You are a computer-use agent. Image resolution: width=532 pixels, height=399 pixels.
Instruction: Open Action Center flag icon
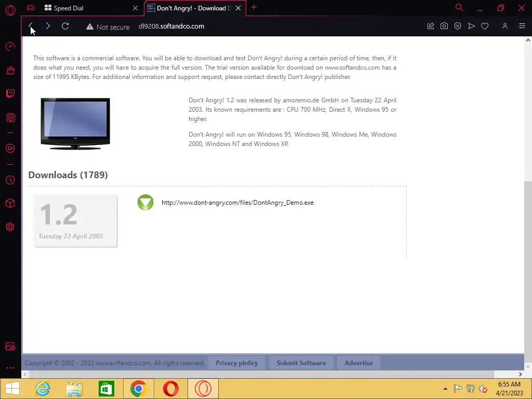[458, 389]
